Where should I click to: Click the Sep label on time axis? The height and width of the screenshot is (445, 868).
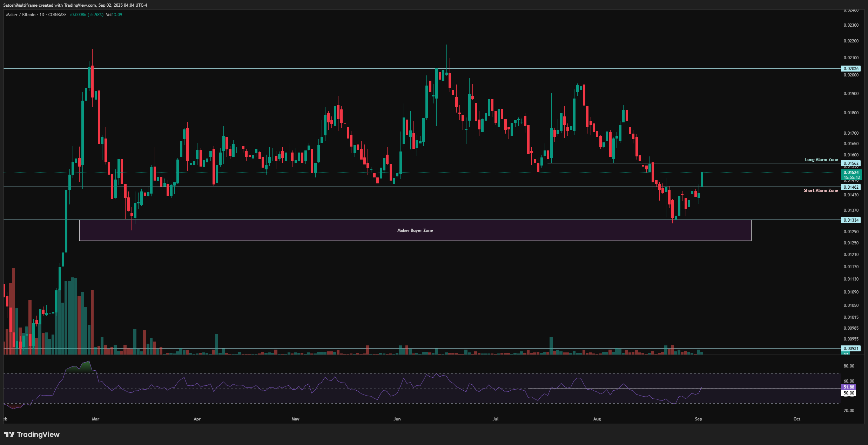(x=699, y=419)
